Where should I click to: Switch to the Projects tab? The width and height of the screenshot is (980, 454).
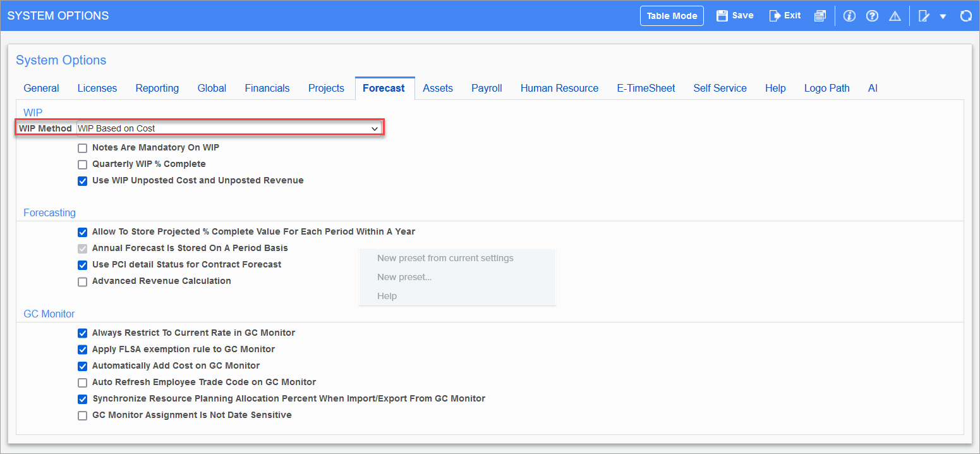(326, 89)
